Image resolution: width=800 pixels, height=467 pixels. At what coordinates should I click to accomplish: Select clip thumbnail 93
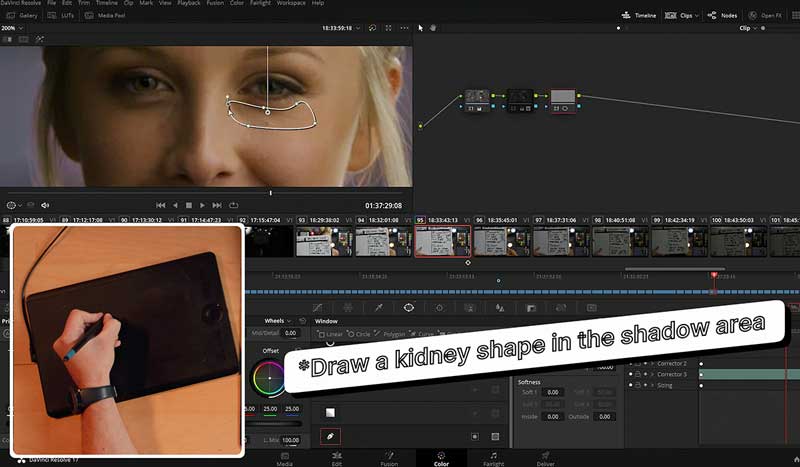[324, 241]
